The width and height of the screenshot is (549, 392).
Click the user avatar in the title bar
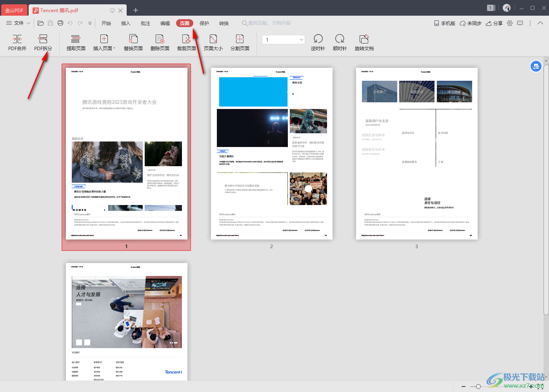point(507,8)
